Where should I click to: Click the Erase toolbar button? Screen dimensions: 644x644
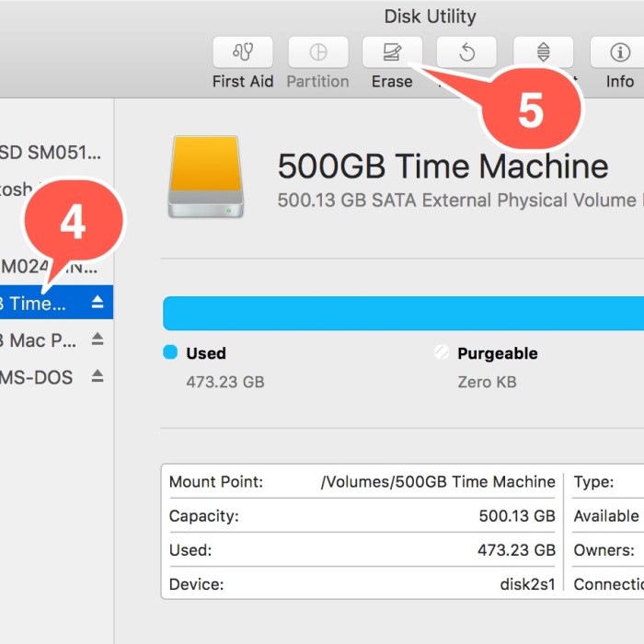(x=392, y=52)
